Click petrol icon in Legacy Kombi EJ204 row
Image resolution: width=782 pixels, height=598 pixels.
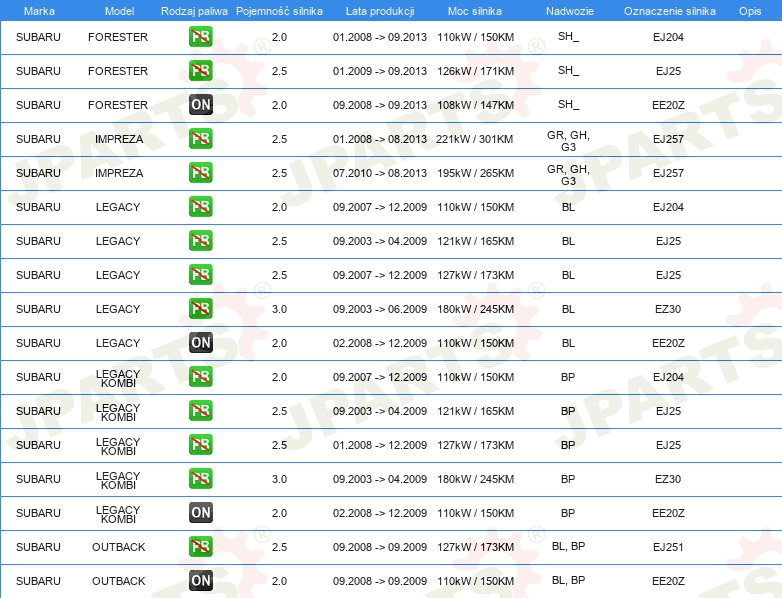200,377
